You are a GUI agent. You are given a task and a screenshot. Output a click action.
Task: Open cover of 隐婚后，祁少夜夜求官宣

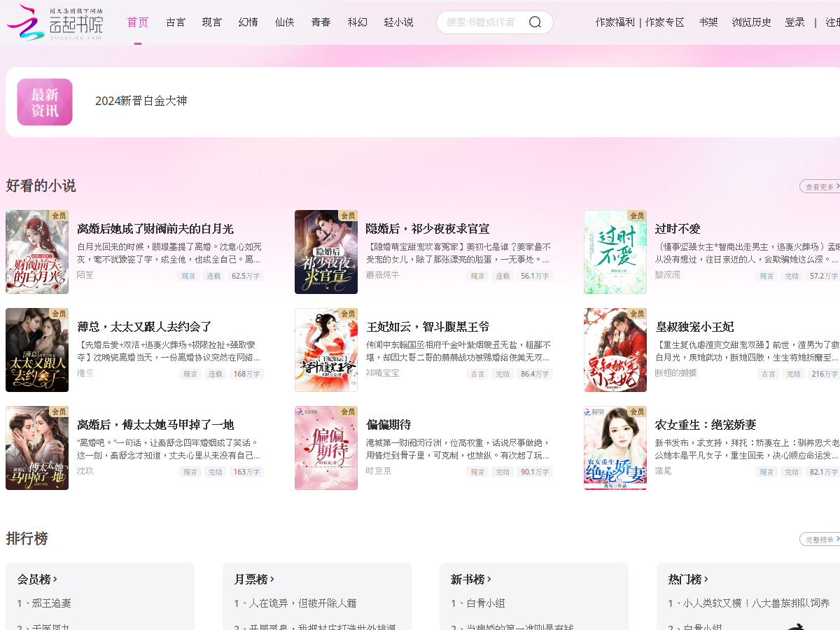point(326,252)
